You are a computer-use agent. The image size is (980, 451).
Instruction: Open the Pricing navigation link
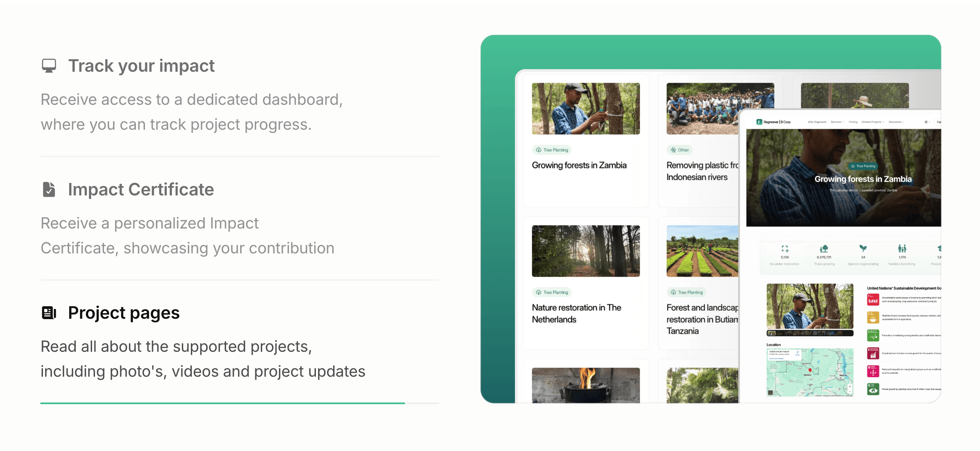click(x=853, y=122)
